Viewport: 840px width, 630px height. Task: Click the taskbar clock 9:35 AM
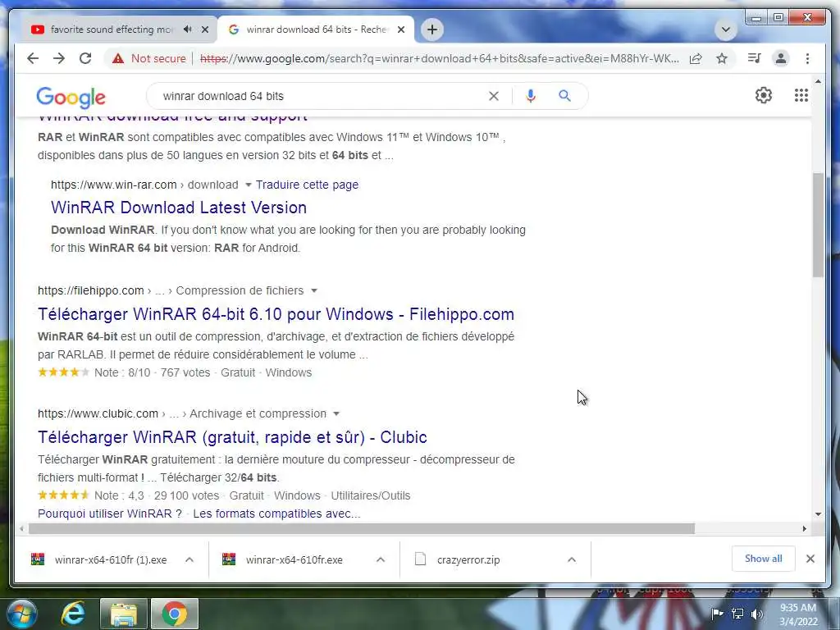pos(798,614)
